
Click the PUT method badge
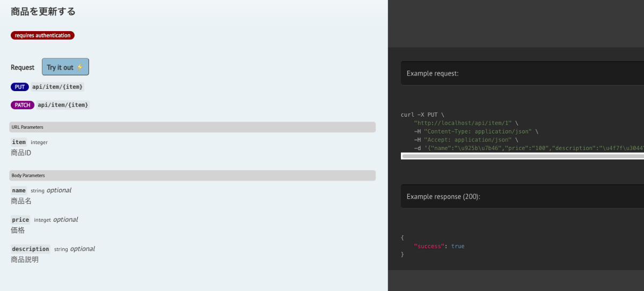tap(20, 87)
